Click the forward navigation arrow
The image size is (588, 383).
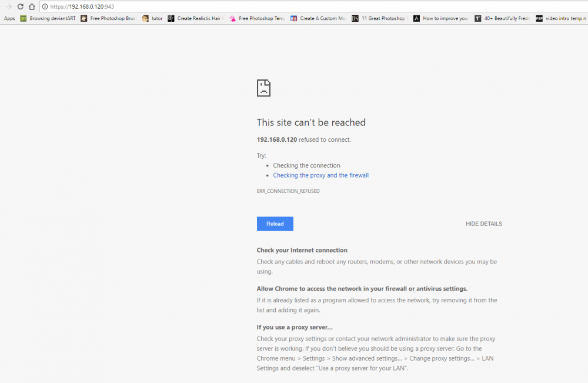[x=9, y=6]
